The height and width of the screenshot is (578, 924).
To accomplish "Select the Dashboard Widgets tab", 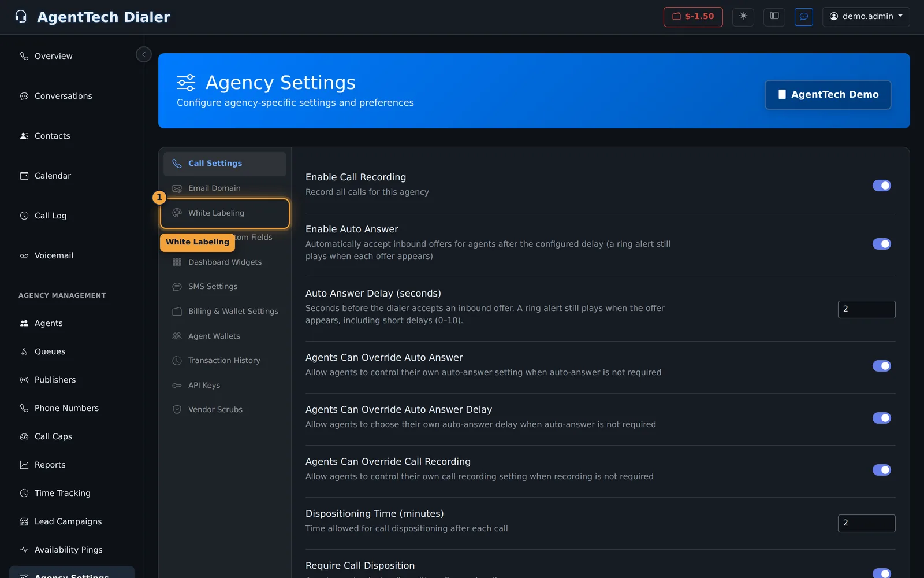I will [x=225, y=262].
